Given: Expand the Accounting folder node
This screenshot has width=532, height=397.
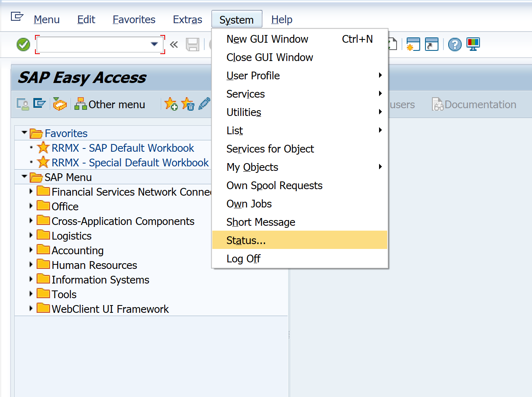Looking at the screenshot, I should tap(31, 250).
